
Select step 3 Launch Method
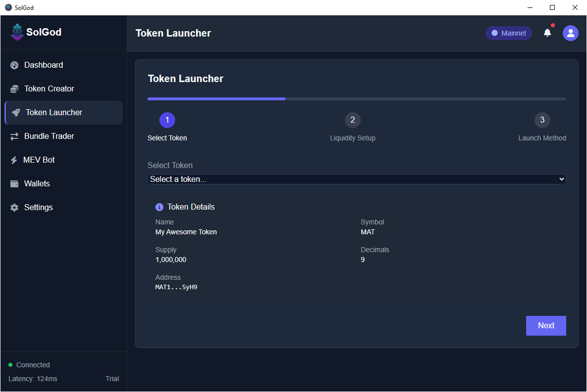pos(542,120)
